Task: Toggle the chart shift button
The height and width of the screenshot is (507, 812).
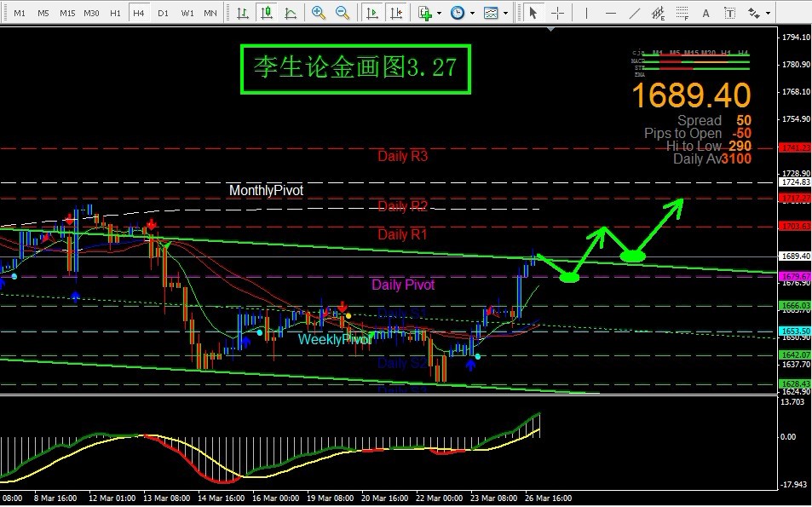Action: click(395, 13)
